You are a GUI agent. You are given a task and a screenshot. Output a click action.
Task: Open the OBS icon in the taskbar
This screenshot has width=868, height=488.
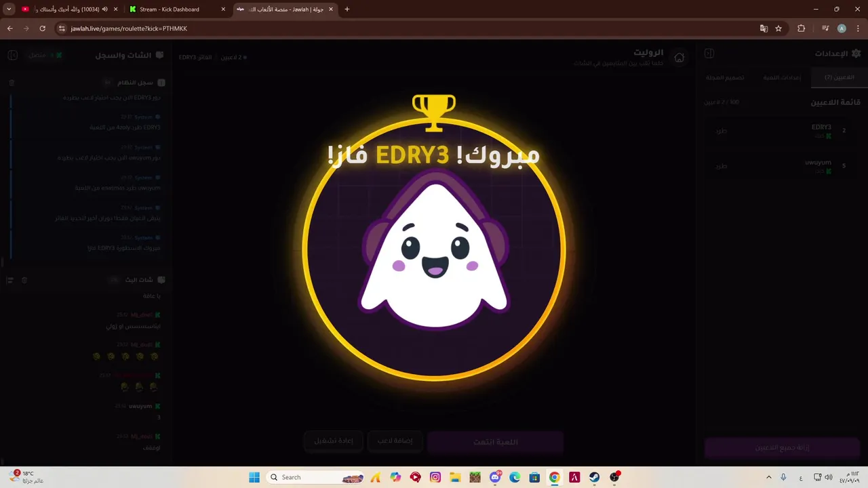pos(614,477)
